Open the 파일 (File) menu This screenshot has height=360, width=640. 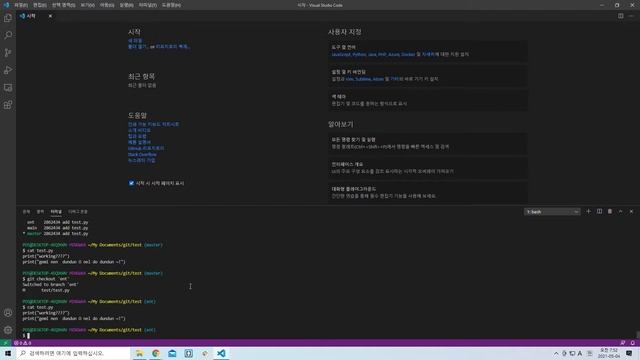(21, 5)
